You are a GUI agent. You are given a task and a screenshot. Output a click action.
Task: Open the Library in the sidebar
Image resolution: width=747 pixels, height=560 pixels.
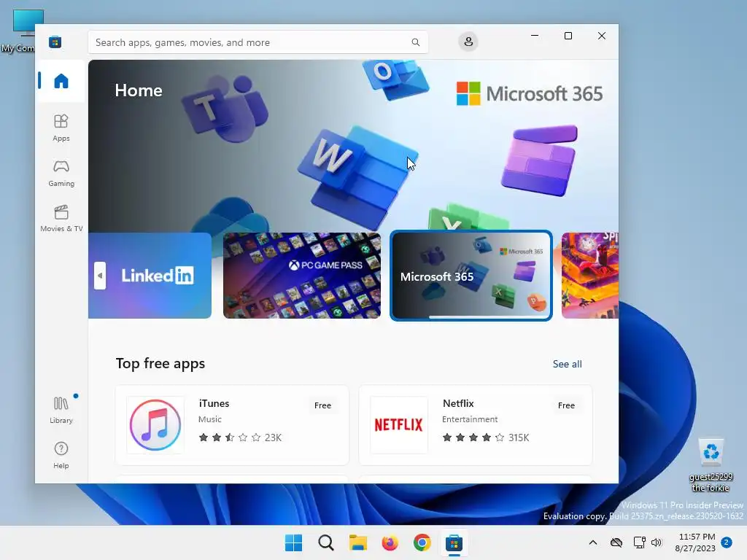pyautogui.click(x=61, y=410)
